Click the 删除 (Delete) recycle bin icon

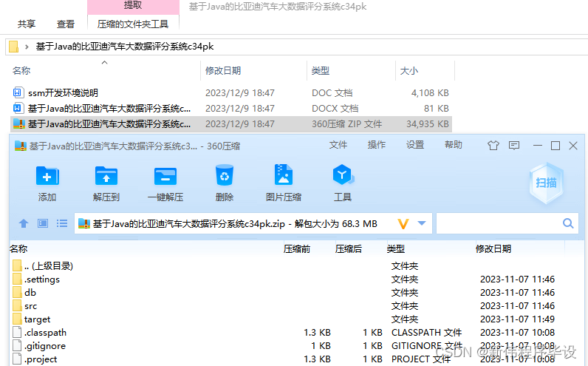[x=225, y=175]
